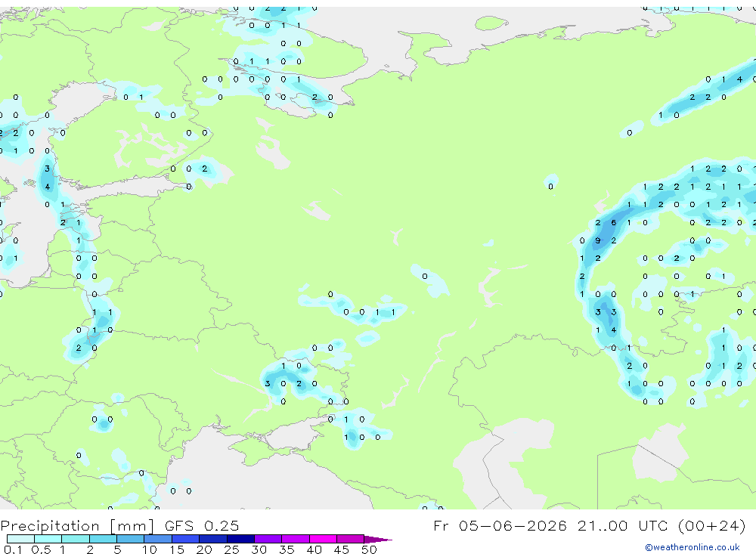Select the 45–50 mm legend color swatch
756x554 pixels.
pos(351,539)
